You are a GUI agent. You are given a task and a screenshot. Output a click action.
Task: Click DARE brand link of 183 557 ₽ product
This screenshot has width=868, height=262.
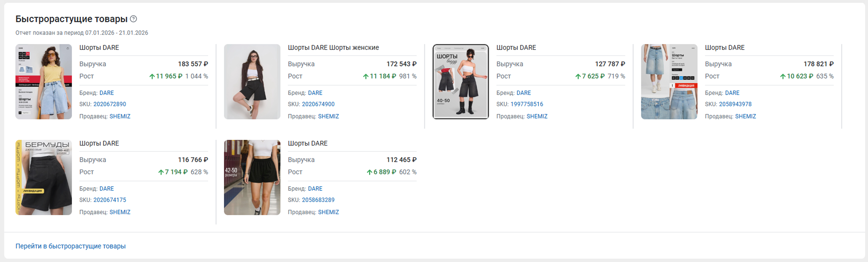pyautogui.click(x=106, y=92)
